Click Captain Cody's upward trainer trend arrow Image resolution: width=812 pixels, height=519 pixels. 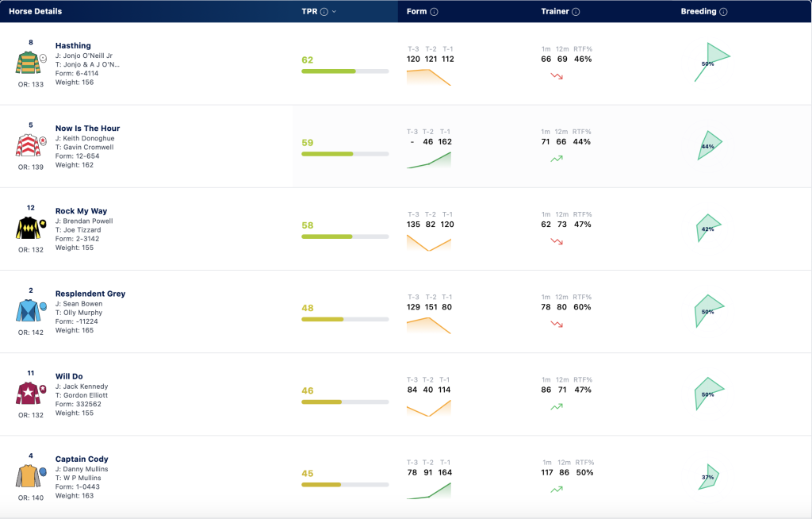point(557,490)
